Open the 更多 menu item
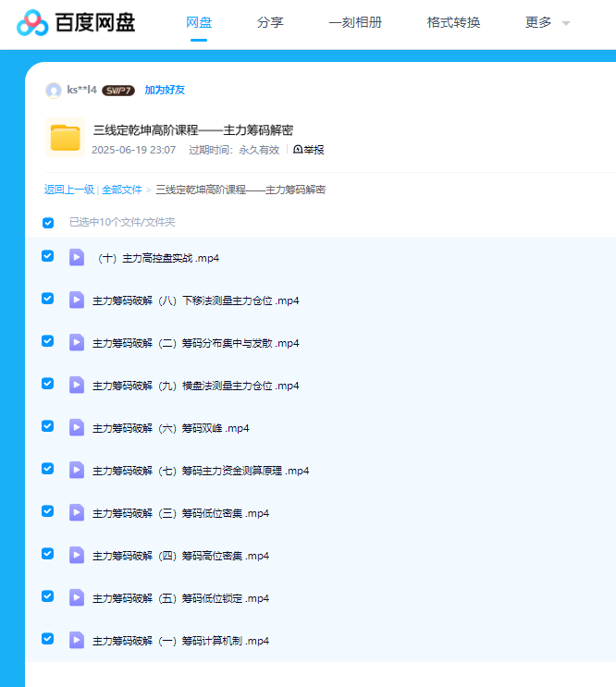 pos(538,22)
